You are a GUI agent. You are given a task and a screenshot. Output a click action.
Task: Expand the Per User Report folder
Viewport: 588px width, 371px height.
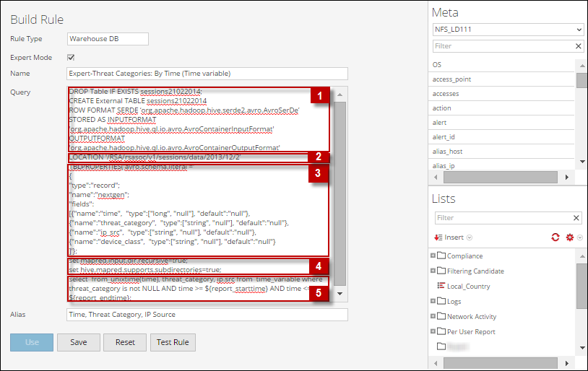[433, 331]
